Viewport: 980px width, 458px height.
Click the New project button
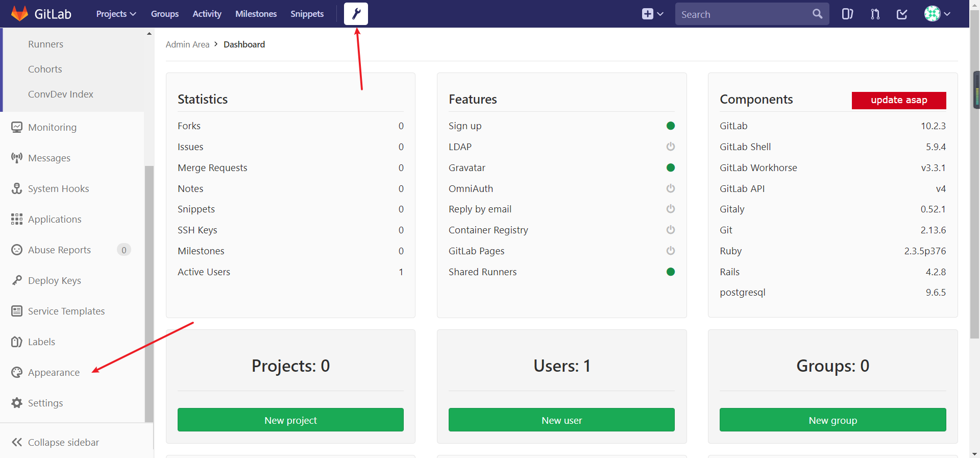click(290, 420)
